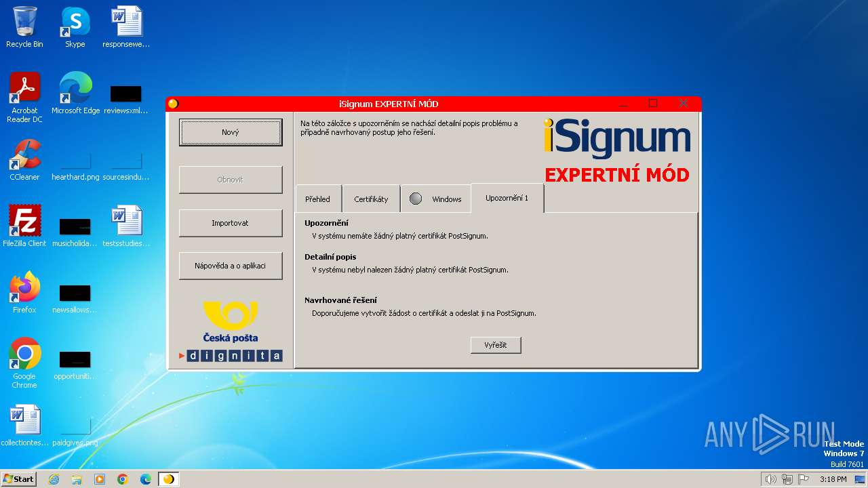Click the gray status circle on Windows tab
The width and height of the screenshot is (868, 488).
[416, 199]
